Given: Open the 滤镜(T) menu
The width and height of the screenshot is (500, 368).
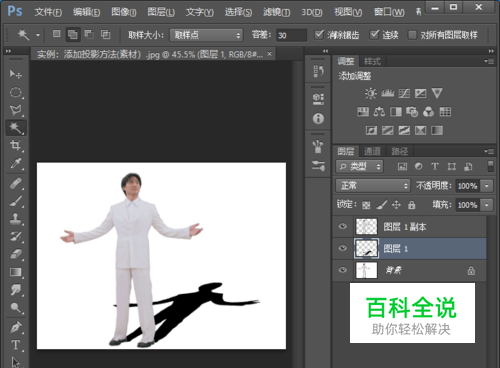Looking at the screenshot, I should [276, 12].
